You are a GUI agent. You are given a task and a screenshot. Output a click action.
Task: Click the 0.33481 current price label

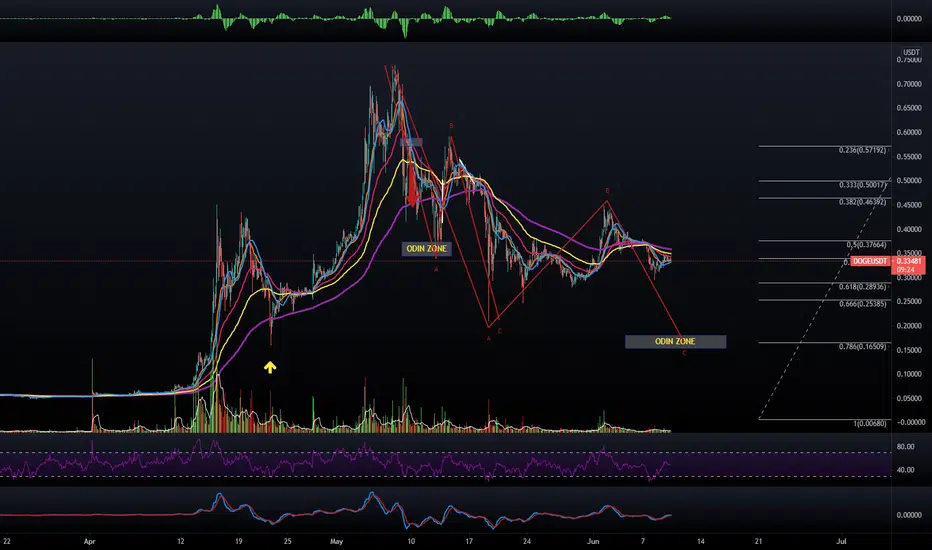(908, 261)
